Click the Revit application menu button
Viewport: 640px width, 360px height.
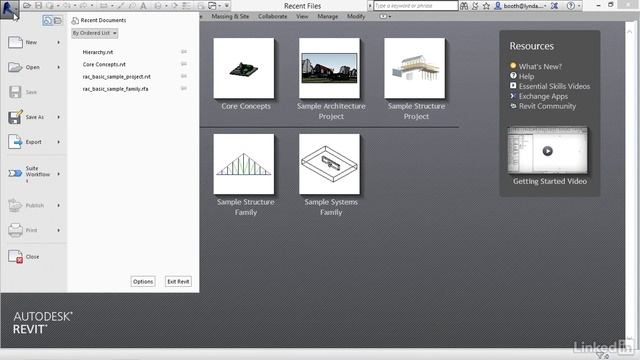[9, 9]
